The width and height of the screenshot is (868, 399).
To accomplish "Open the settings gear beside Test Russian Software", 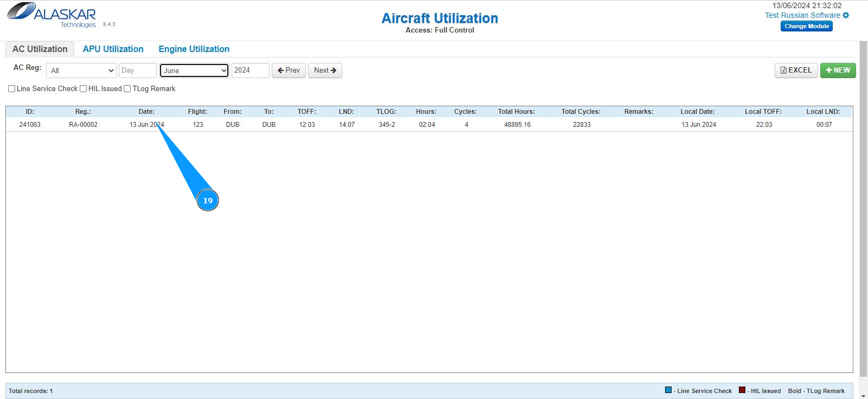I will [846, 15].
